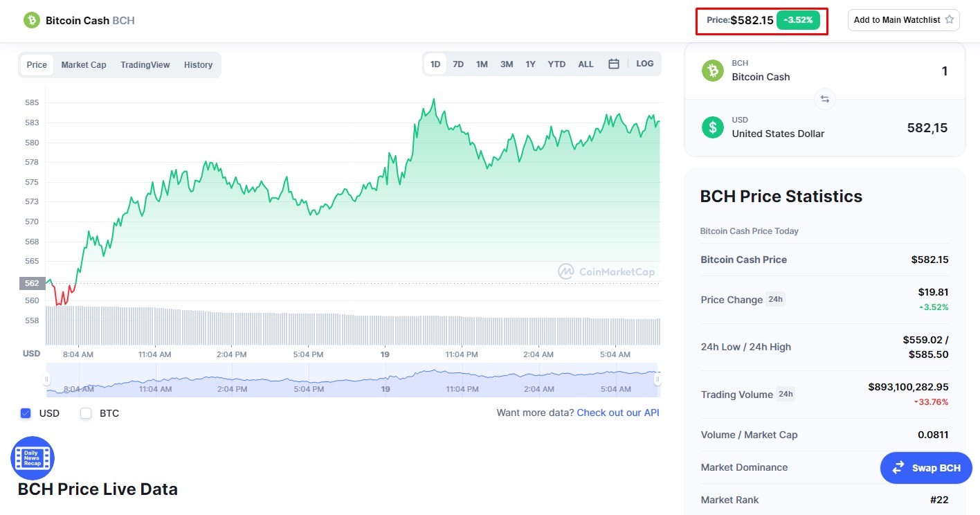Click the USD dollar icon in converter
Viewport: 980px width, 515px height.
pyautogui.click(x=712, y=127)
